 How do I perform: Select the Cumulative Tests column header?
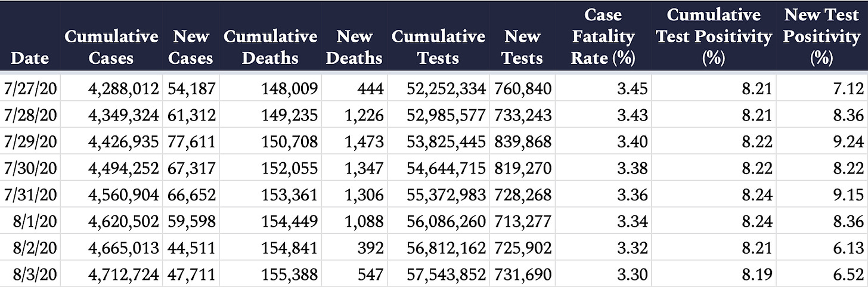point(438,47)
